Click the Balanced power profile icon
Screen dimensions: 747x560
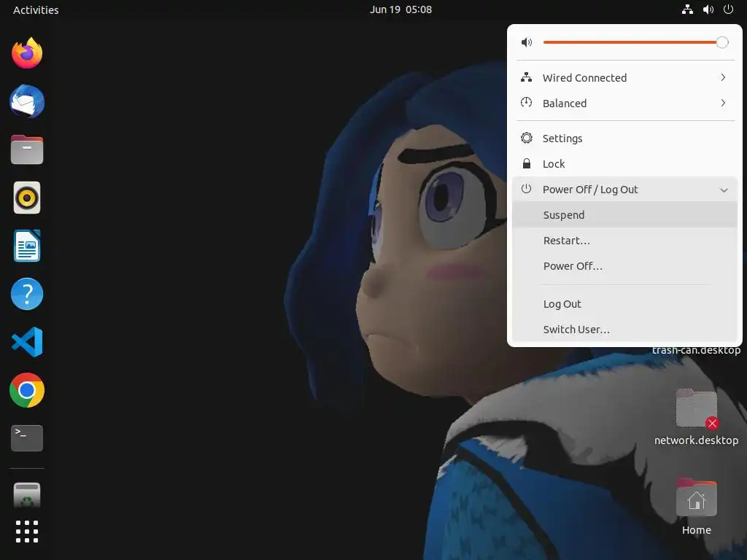(527, 103)
